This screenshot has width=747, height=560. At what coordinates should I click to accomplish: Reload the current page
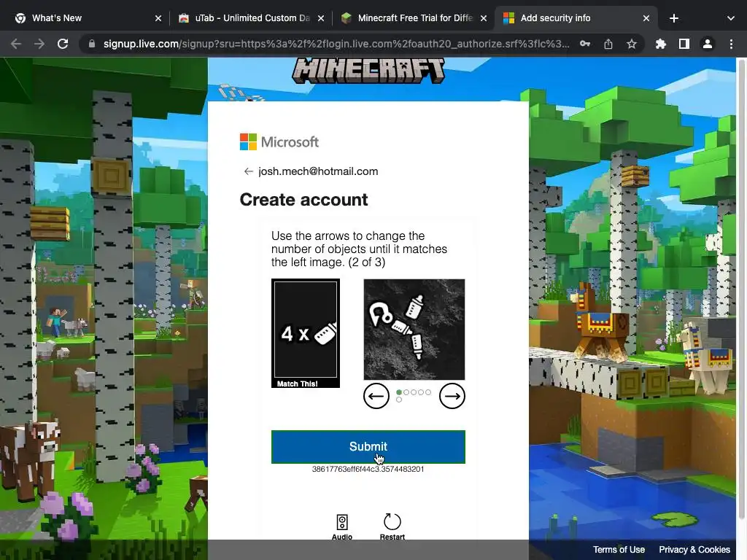point(63,44)
